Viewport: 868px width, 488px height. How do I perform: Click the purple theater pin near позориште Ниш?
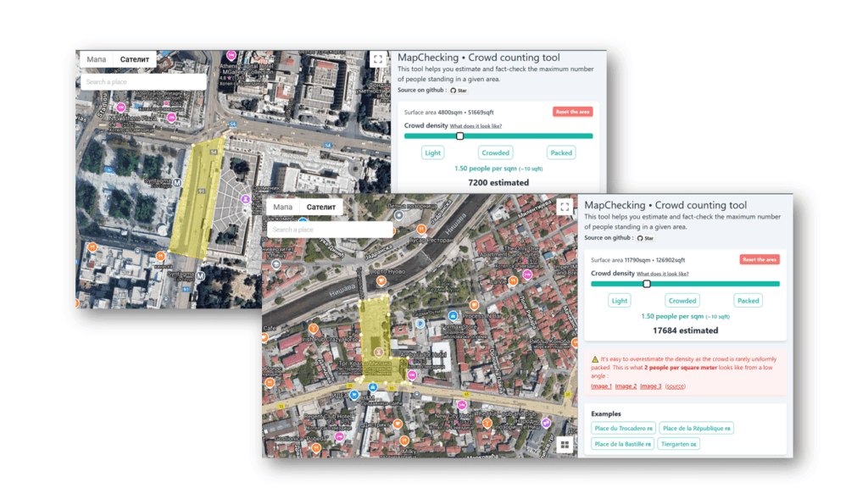point(547,424)
